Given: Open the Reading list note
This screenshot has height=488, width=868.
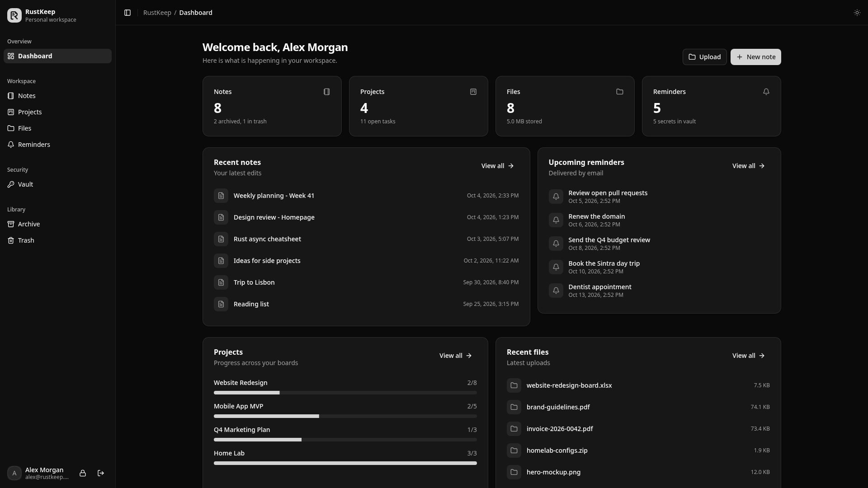Looking at the screenshot, I should click(366, 304).
